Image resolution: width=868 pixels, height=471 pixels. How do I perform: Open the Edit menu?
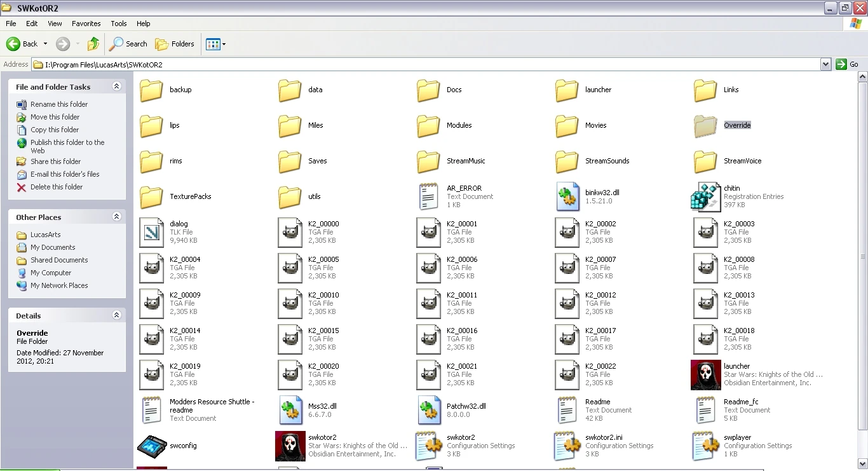(32, 24)
